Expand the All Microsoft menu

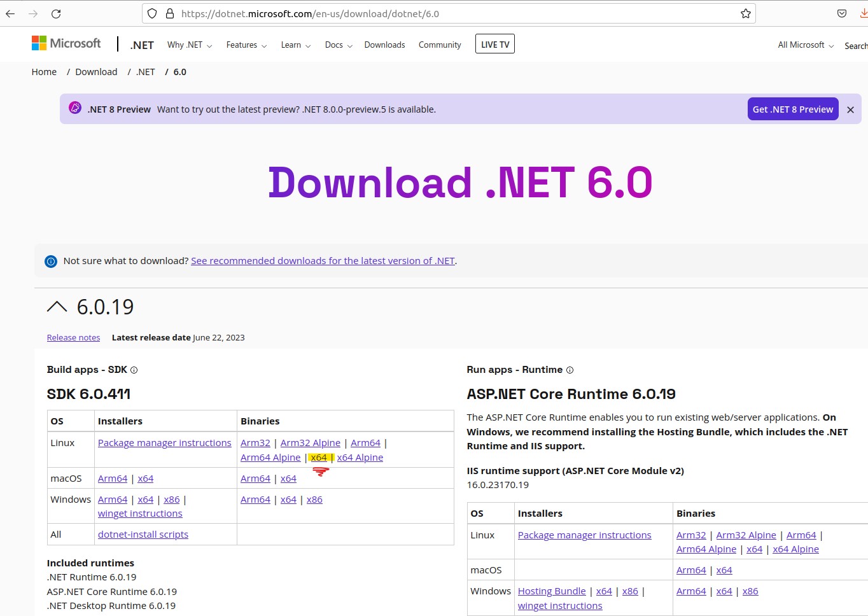tap(806, 45)
